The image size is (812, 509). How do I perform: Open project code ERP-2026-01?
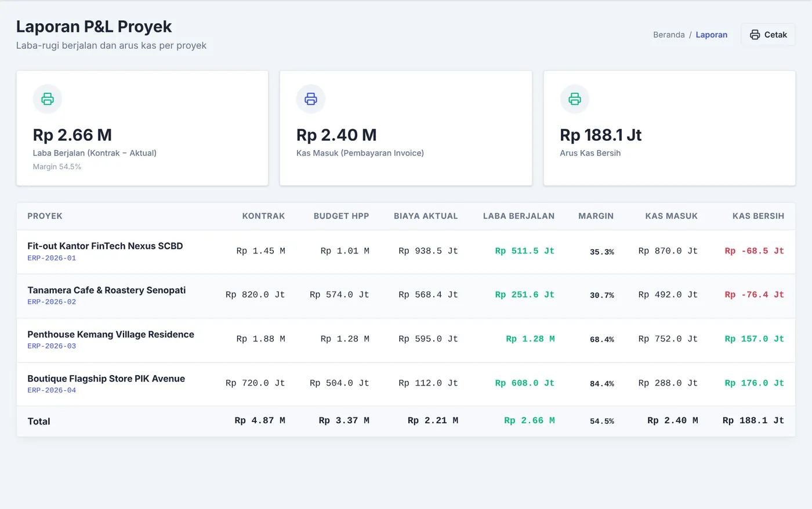pos(52,258)
